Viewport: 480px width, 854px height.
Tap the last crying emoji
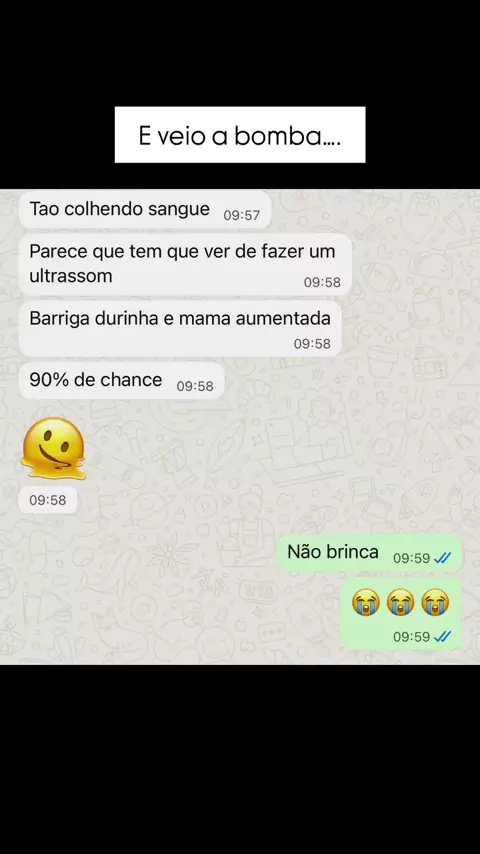[x=435, y=602]
